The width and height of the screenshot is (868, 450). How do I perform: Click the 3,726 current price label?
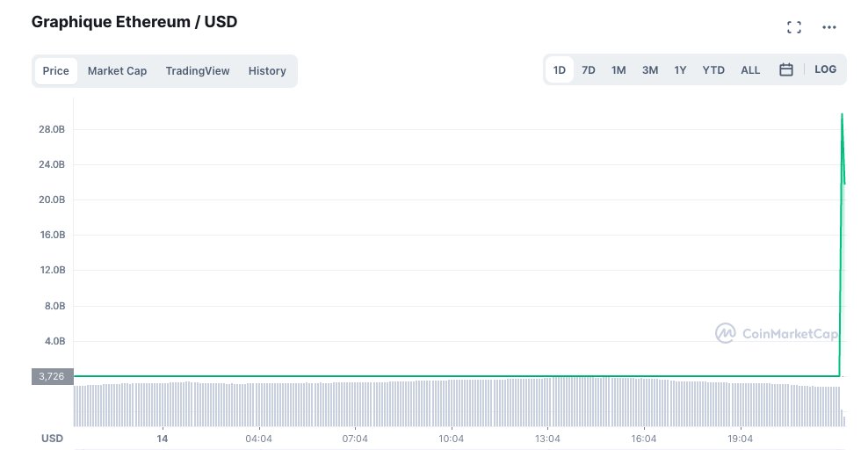[x=52, y=376]
